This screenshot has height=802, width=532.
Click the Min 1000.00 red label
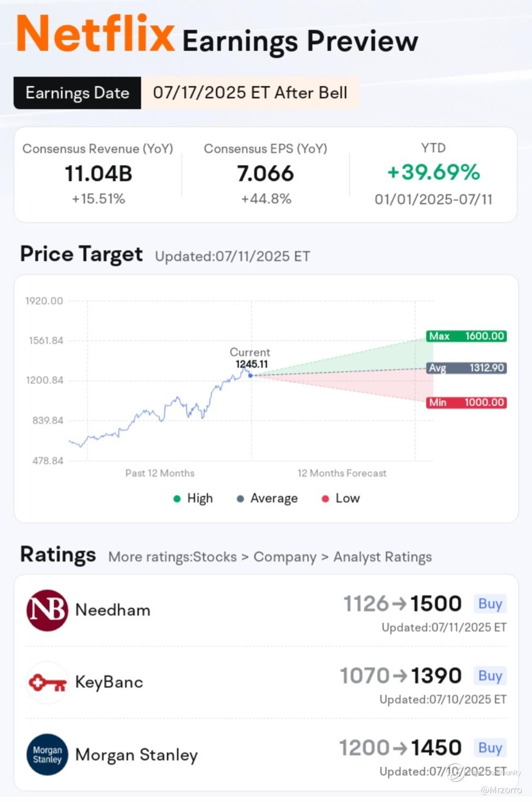(x=467, y=403)
